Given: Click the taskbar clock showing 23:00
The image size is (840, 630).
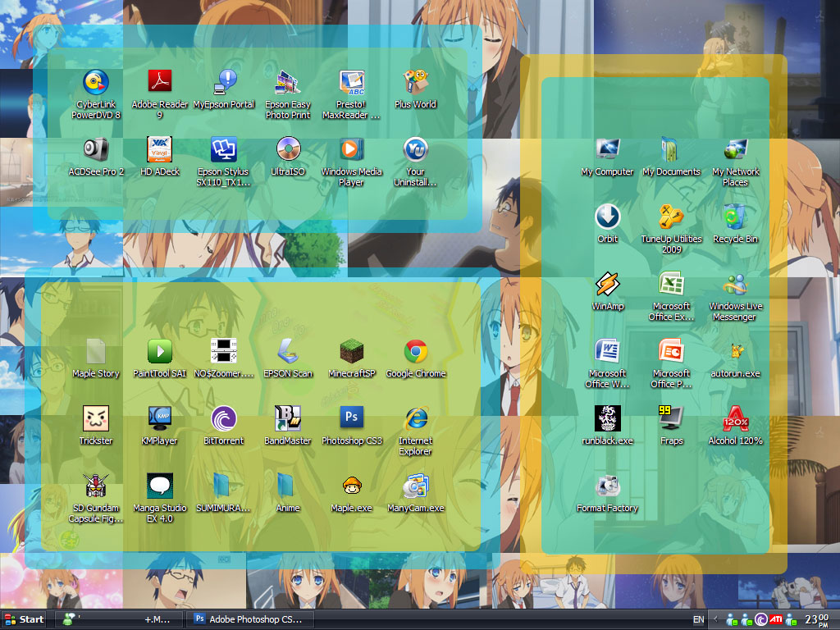Looking at the screenshot, I should click(x=817, y=619).
